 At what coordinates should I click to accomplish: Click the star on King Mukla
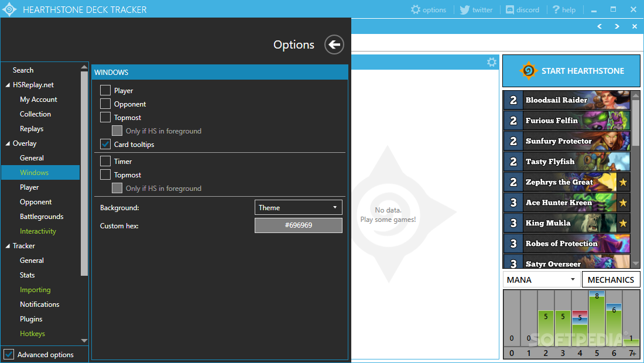click(623, 223)
